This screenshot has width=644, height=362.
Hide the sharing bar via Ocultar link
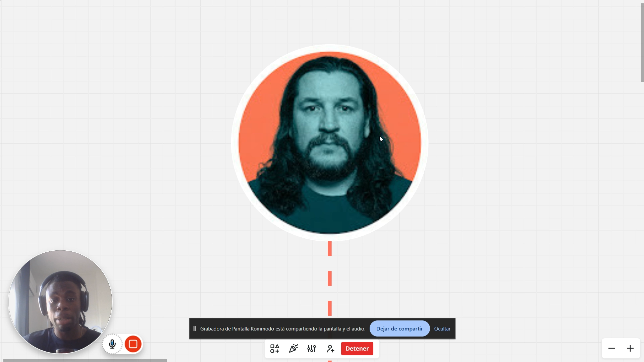[442, 329]
